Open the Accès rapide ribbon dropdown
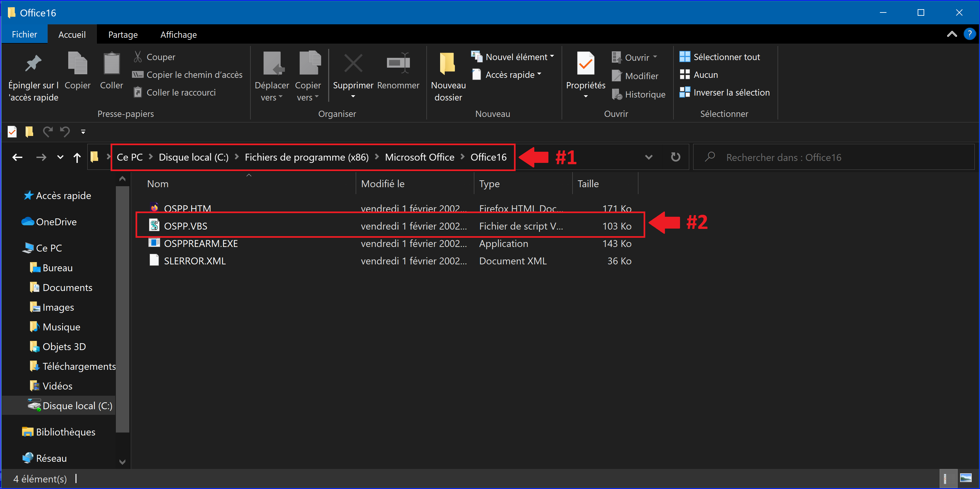 click(x=506, y=75)
